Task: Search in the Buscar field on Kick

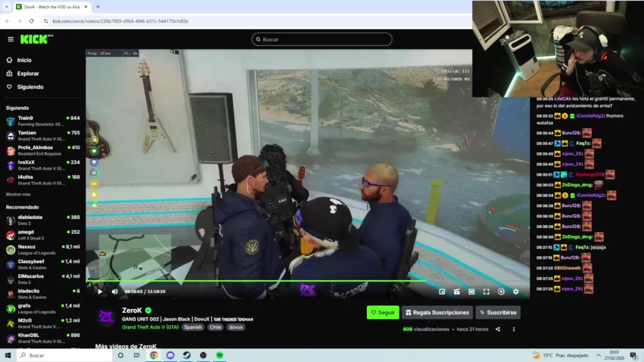Action: point(321,39)
